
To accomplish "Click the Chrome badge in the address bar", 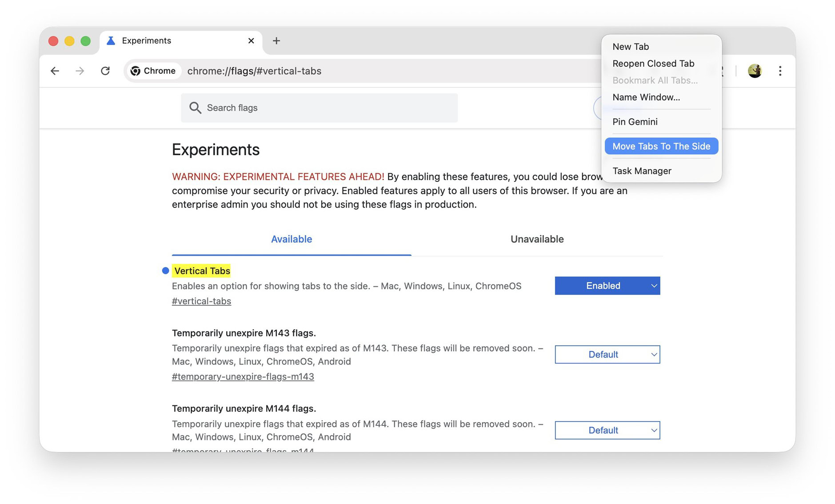I will [x=153, y=71].
